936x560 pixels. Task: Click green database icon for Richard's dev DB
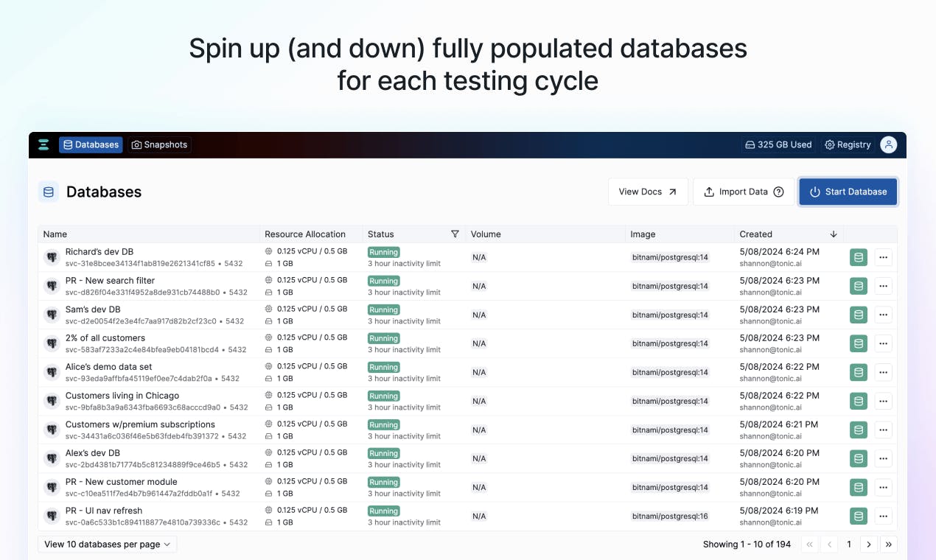pyautogui.click(x=859, y=257)
